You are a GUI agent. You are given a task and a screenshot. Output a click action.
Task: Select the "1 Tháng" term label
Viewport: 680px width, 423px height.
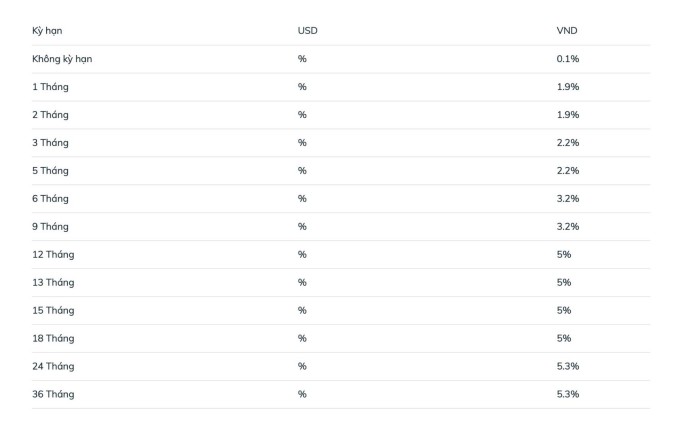click(50, 87)
